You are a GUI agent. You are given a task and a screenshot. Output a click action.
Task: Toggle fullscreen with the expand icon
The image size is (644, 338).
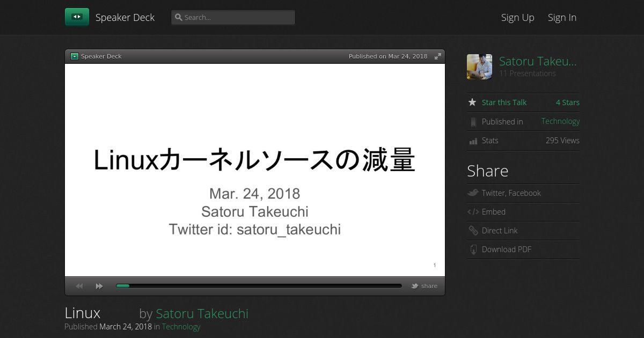click(x=438, y=56)
